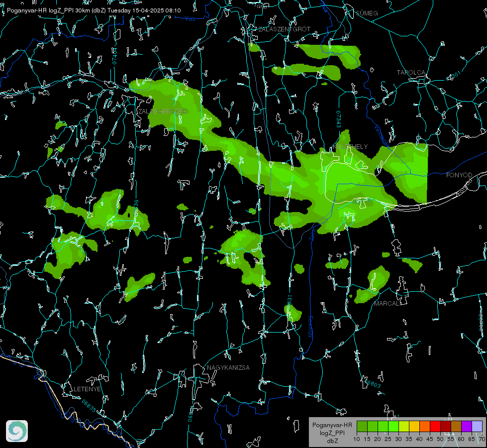Click the LETENYE town label
Screen dimensions: 487x448
point(87,389)
